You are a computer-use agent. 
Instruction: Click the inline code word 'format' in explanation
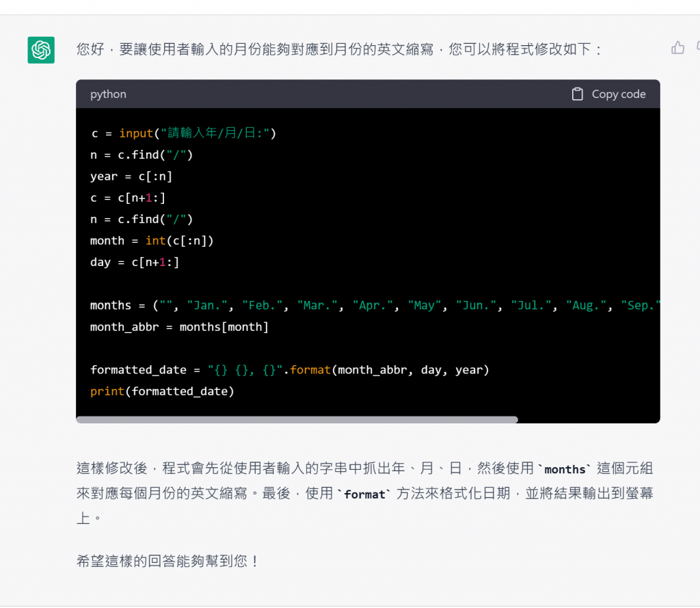365,494
